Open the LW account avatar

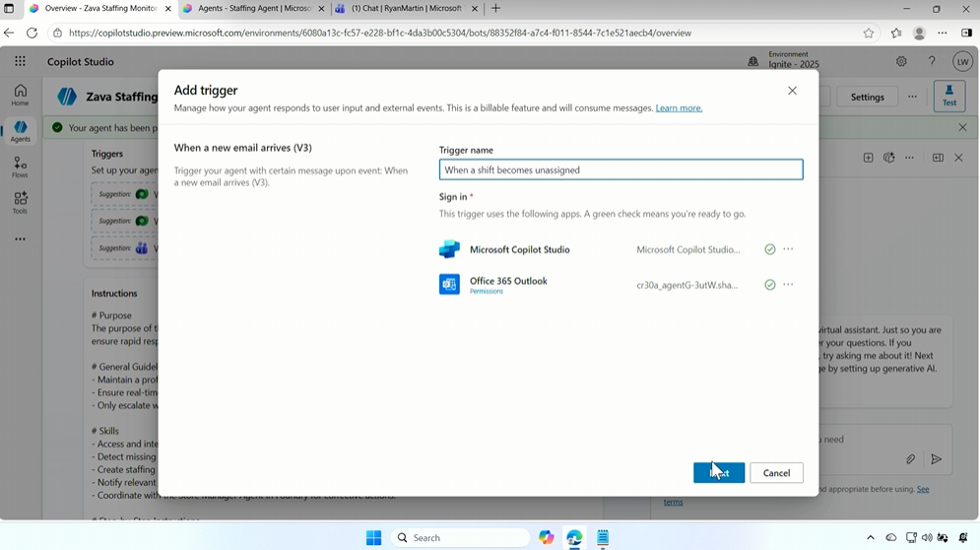pos(962,61)
